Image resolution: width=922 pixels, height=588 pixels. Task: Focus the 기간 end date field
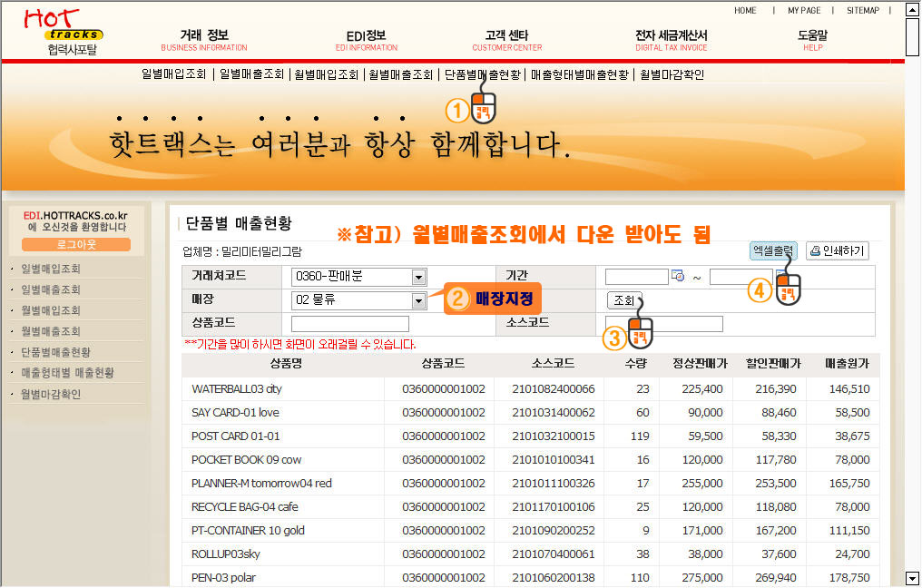[741, 277]
